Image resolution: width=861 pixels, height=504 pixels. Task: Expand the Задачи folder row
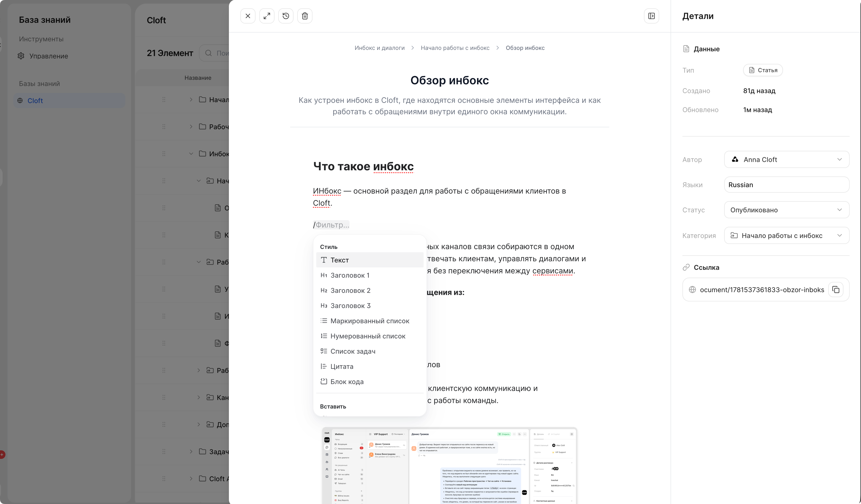click(x=191, y=452)
